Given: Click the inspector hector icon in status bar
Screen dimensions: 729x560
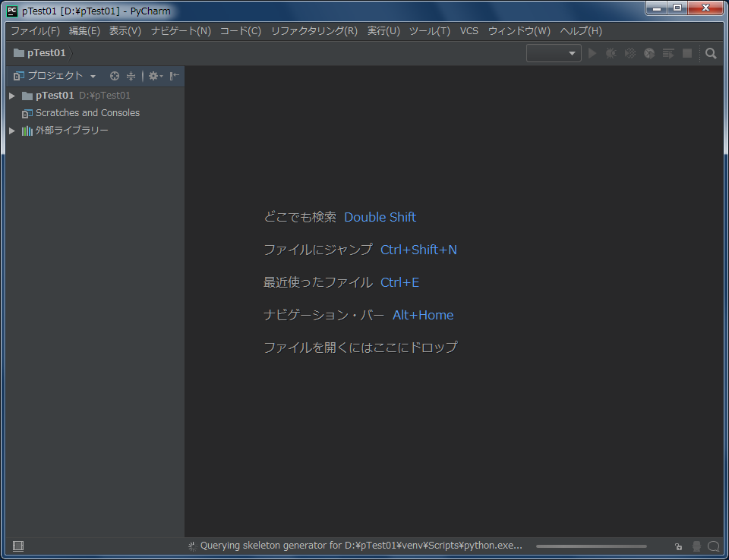Looking at the screenshot, I should coord(696,546).
